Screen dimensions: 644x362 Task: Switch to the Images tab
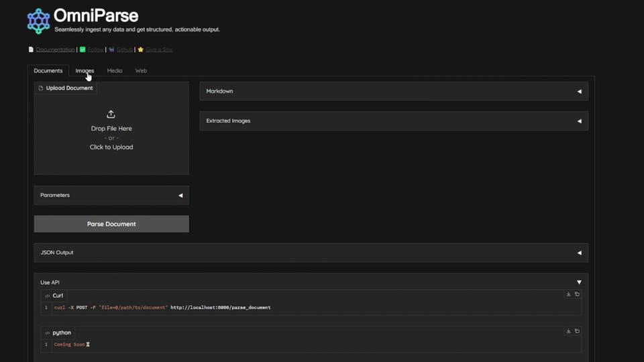coord(85,70)
